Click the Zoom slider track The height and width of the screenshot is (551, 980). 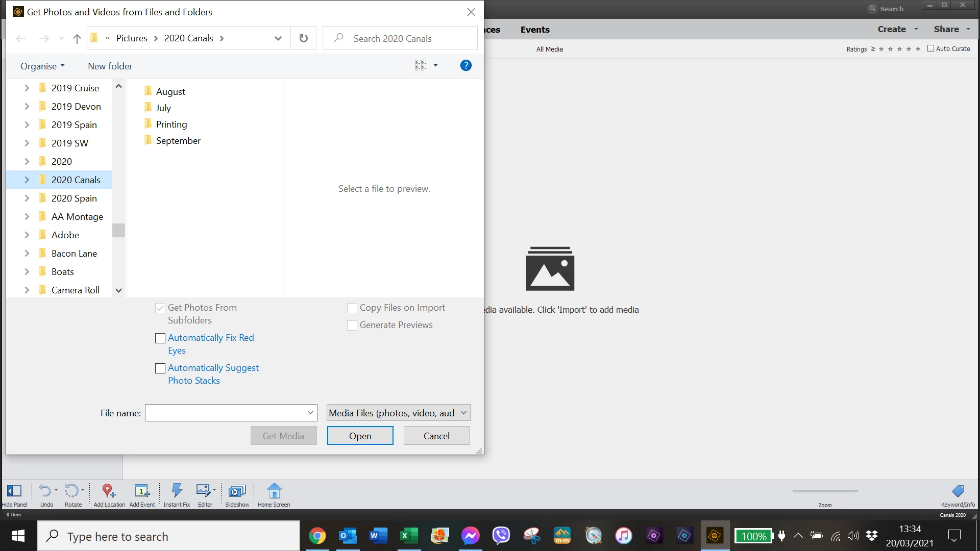[825, 491]
